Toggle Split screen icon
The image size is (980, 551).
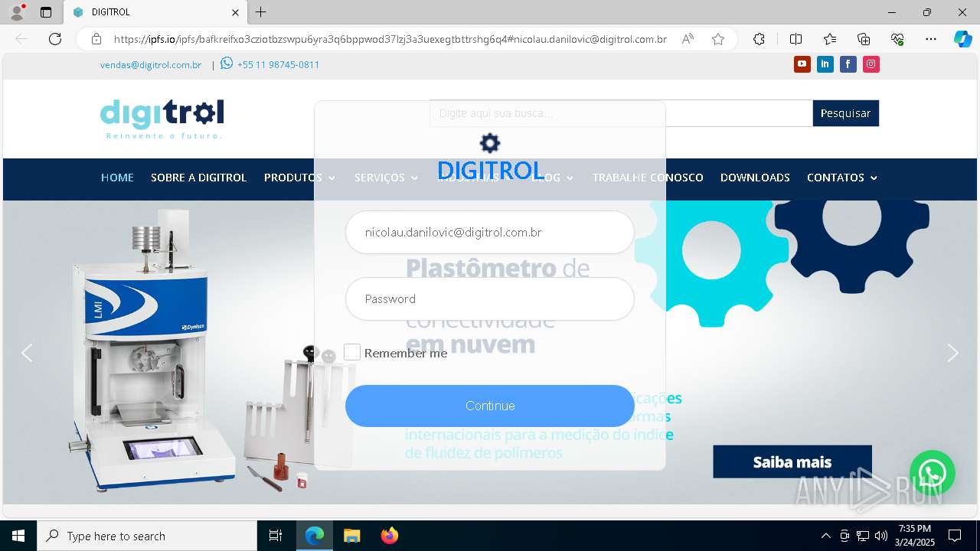click(795, 39)
